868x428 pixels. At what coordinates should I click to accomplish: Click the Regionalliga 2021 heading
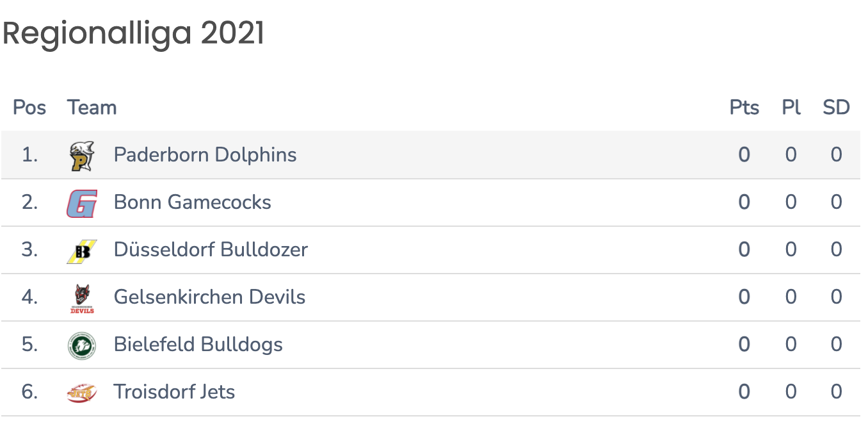(x=133, y=34)
